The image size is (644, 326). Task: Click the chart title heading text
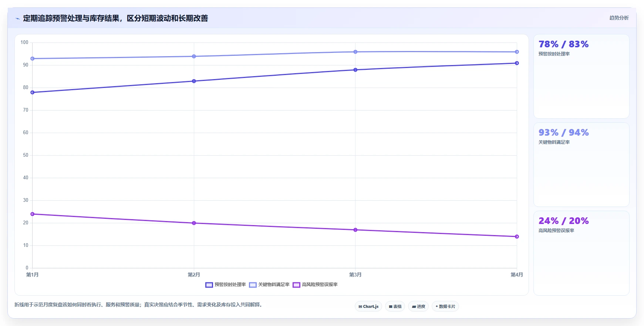click(115, 18)
